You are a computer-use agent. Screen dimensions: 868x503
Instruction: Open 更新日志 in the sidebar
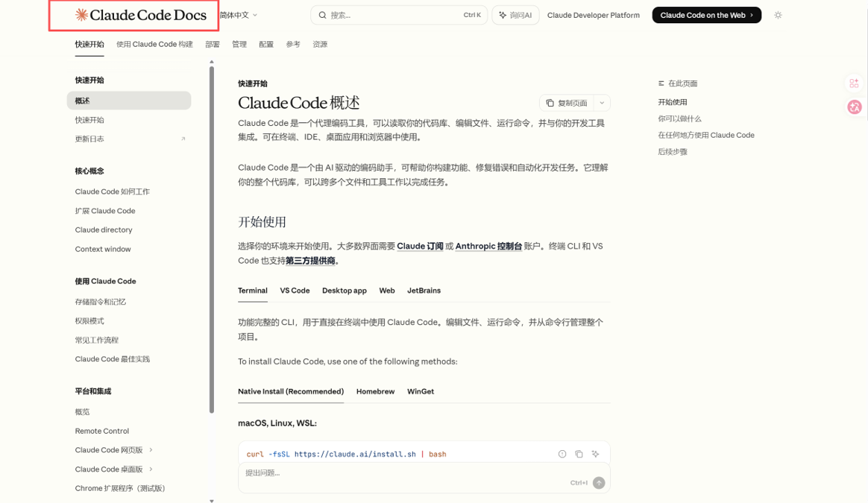[x=89, y=139]
